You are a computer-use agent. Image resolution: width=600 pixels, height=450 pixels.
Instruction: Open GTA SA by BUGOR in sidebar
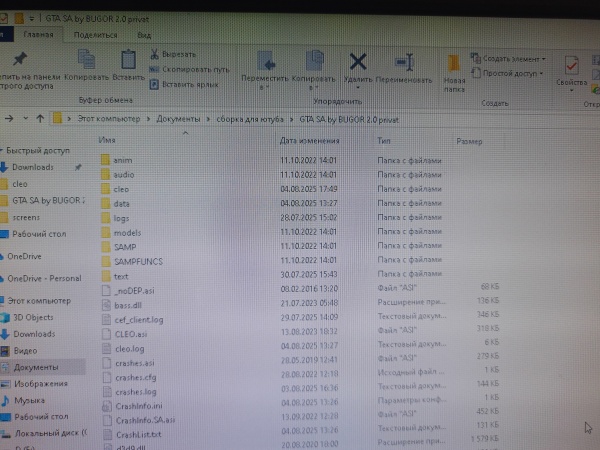tap(48, 201)
